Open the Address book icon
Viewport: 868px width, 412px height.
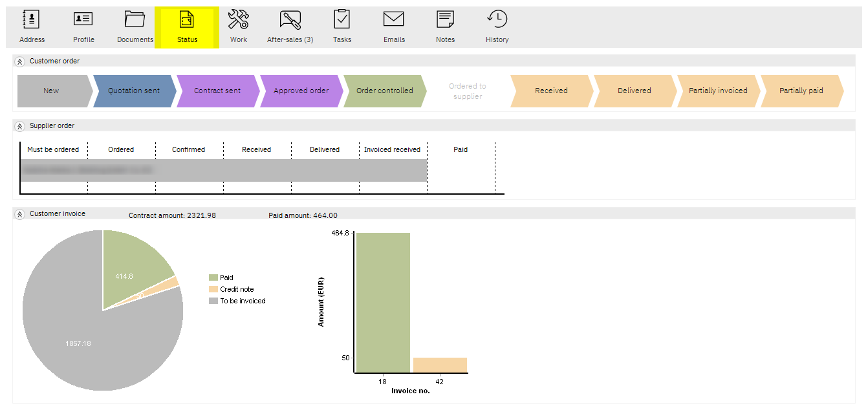tap(32, 19)
